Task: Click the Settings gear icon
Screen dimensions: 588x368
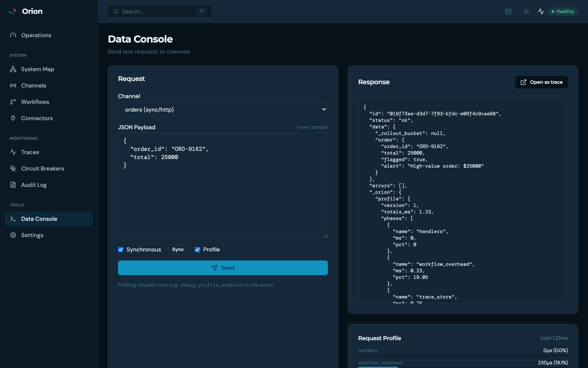Action: (x=13, y=235)
